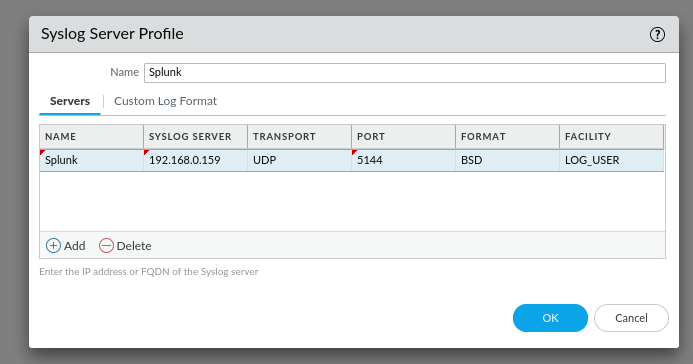
Task: Edit the 5144 port cell
Action: tap(404, 160)
